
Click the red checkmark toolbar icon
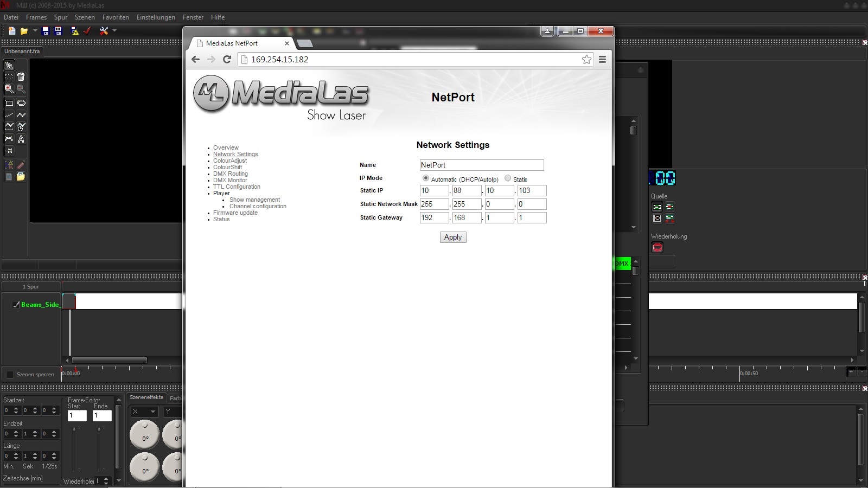click(87, 31)
